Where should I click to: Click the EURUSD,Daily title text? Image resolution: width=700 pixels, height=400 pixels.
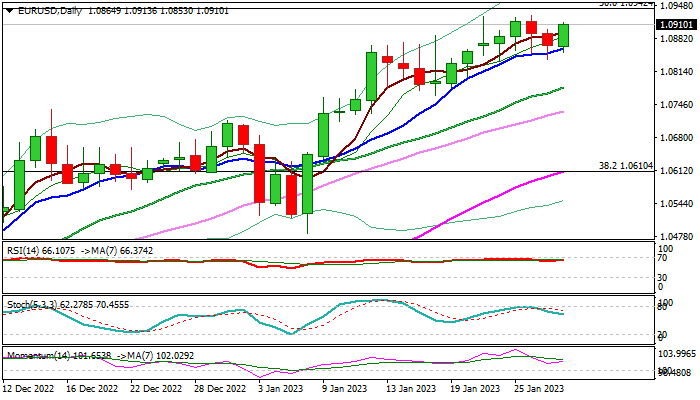pyautogui.click(x=50, y=11)
